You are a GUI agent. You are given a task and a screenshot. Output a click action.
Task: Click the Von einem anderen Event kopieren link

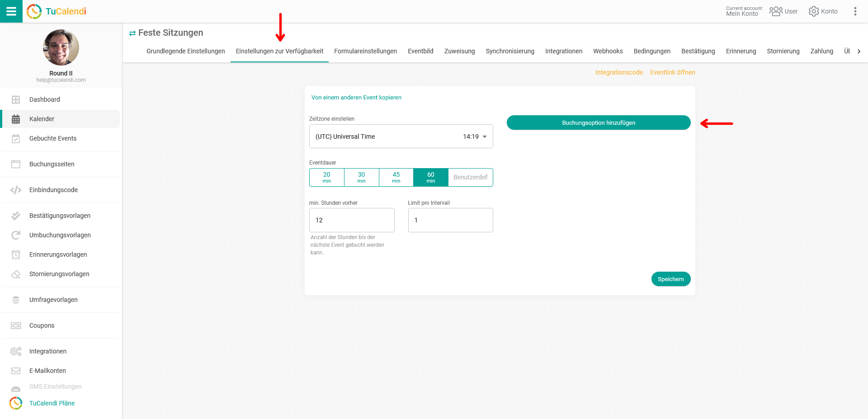click(356, 98)
